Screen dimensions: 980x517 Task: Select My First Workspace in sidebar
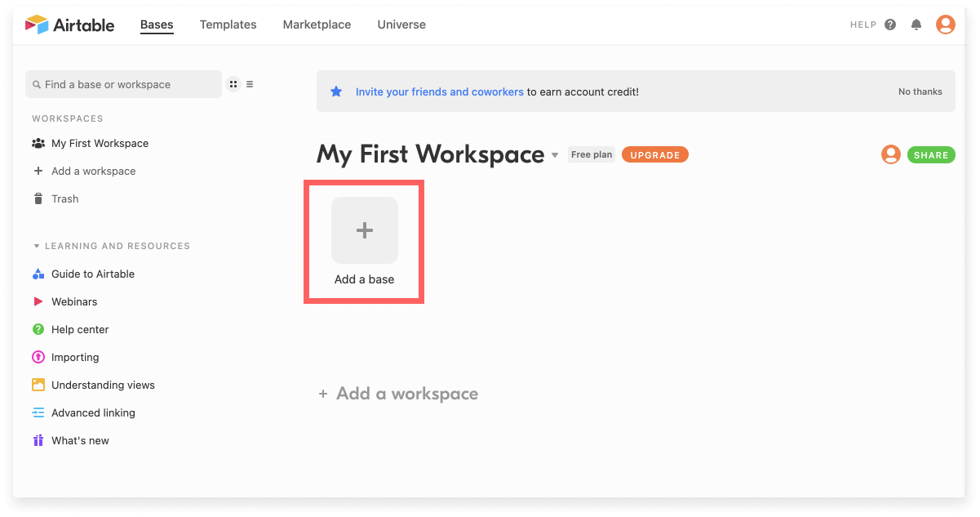pyautogui.click(x=100, y=143)
